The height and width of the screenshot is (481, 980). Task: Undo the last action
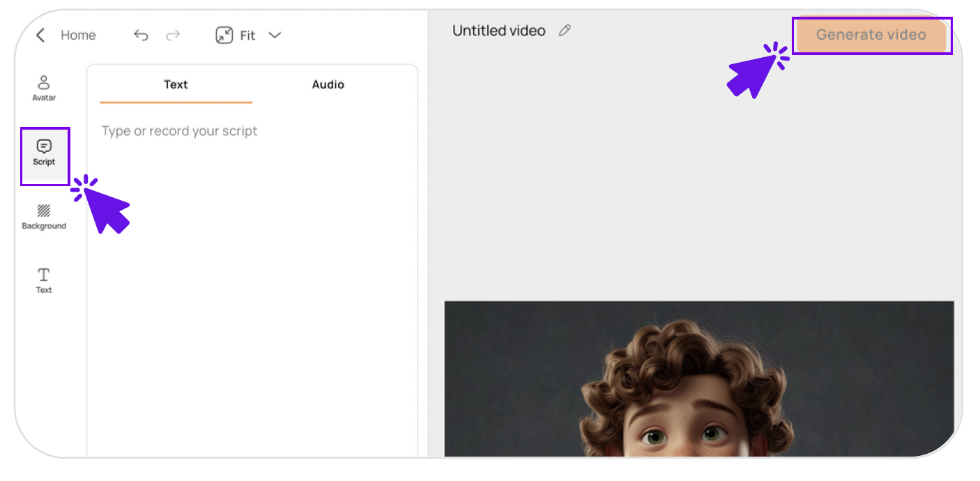pos(141,35)
